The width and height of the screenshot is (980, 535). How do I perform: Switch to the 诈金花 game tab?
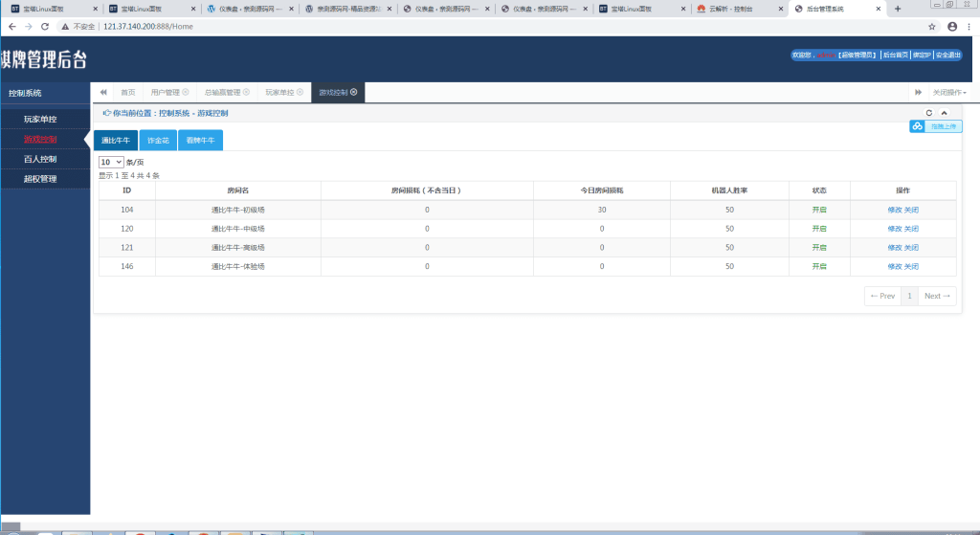point(158,141)
